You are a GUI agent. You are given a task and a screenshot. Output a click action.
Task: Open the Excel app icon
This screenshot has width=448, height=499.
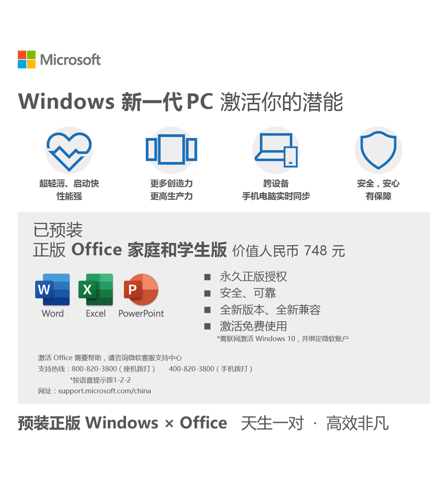click(95, 290)
